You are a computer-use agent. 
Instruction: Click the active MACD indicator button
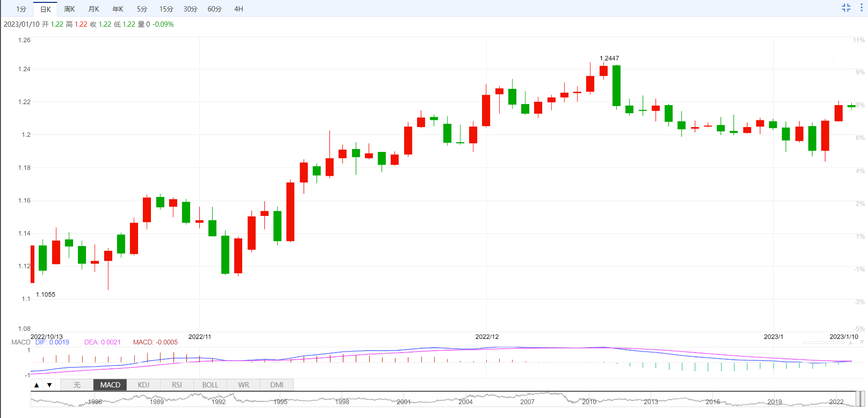click(x=110, y=385)
